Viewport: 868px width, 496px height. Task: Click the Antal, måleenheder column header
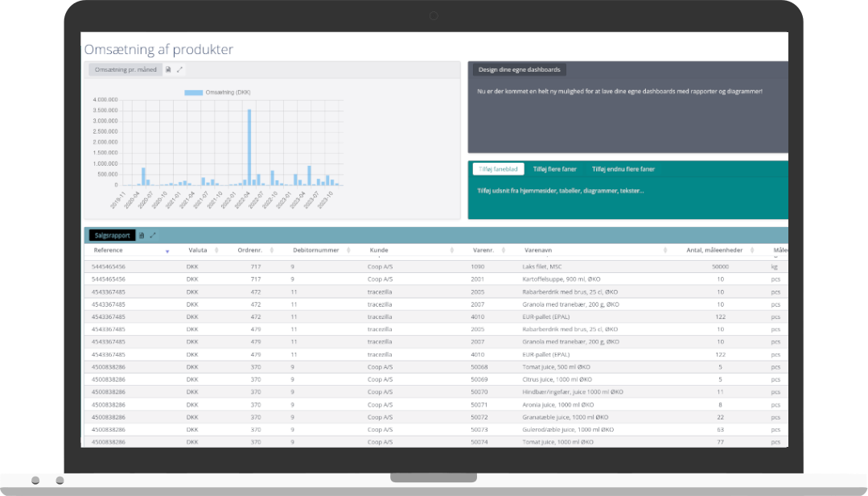(x=714, y=250)
